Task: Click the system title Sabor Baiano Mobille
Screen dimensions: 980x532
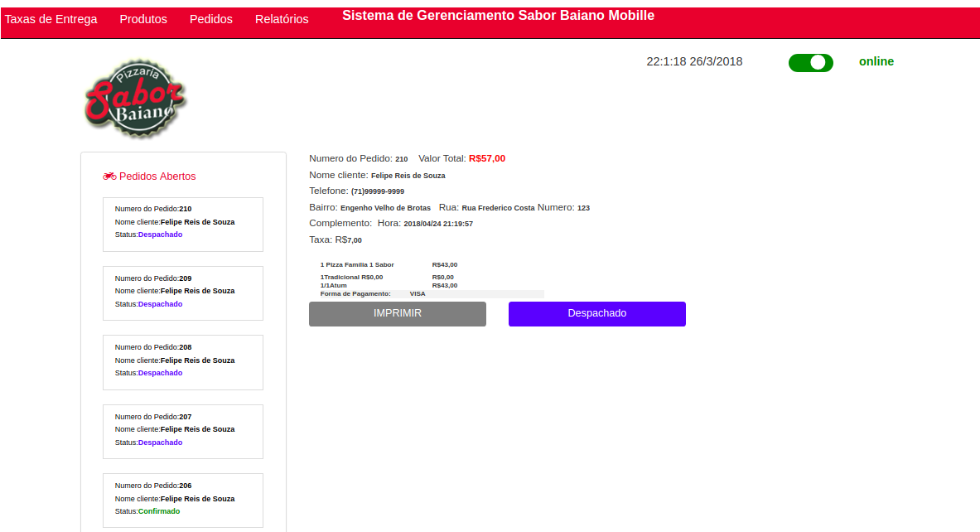Action: [x=498, y=16]
